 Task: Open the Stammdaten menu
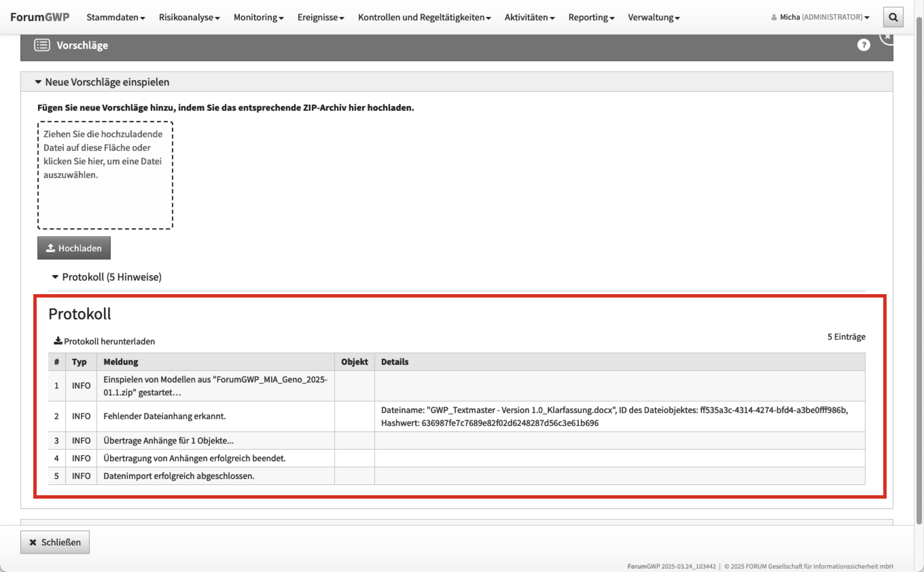(x=115, y=17)
